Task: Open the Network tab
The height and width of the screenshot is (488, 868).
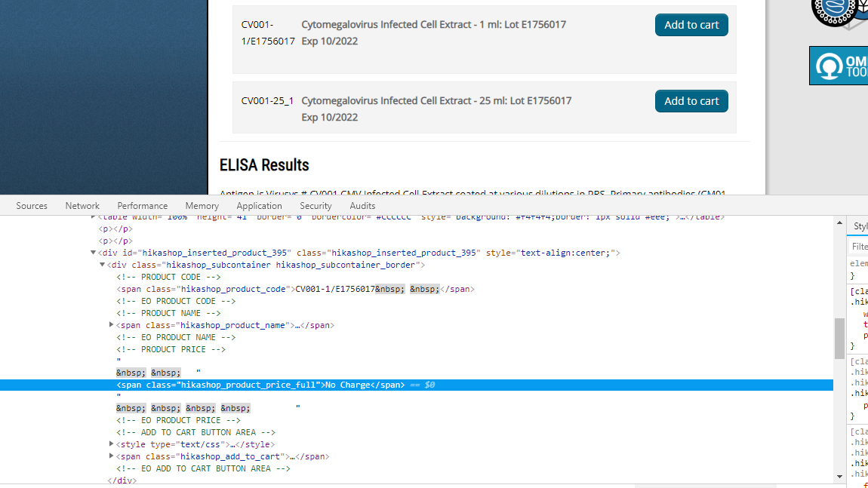Action: tap(82, 206)
